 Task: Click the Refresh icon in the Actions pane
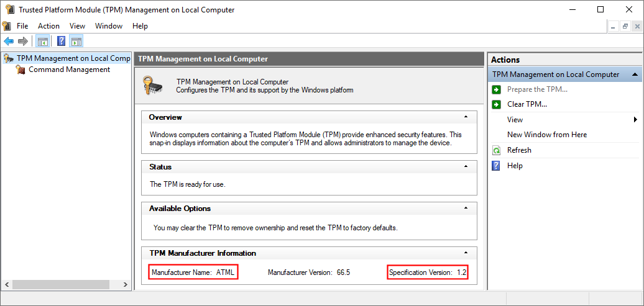point(496,150)
